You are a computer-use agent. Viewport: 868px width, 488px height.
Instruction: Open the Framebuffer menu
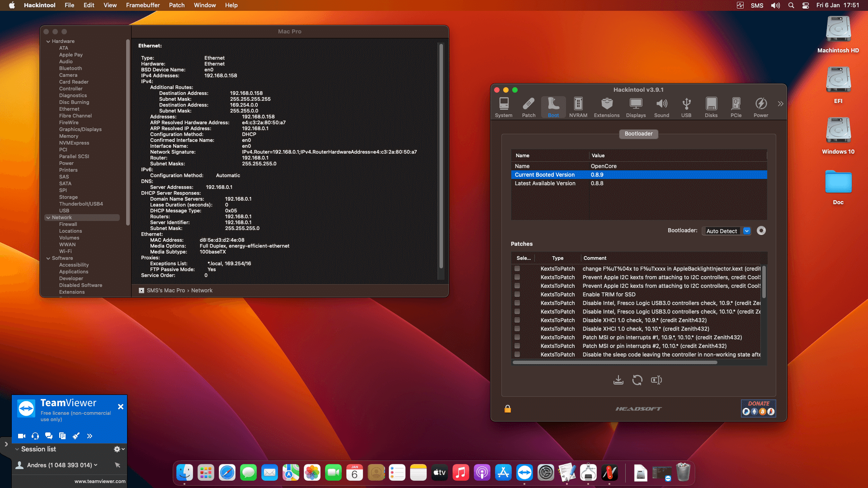point(143,5)
